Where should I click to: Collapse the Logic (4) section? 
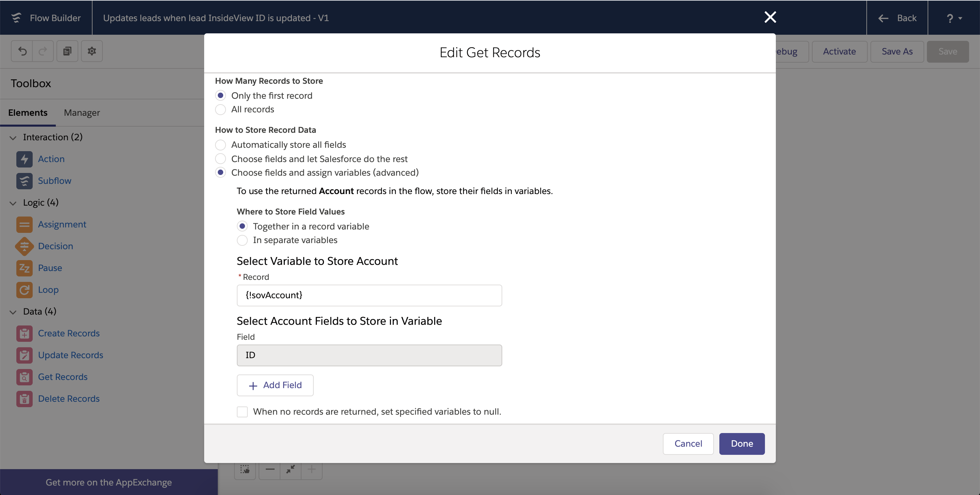coord(13,203)
